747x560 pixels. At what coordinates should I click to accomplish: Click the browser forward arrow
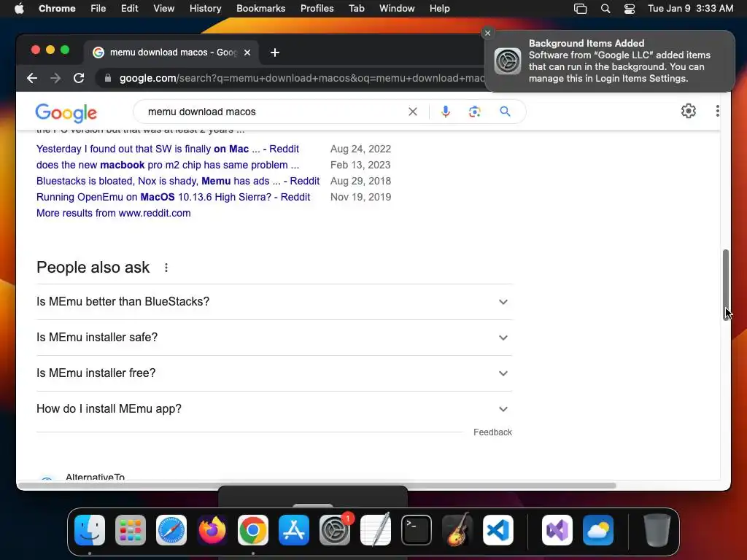55,78
